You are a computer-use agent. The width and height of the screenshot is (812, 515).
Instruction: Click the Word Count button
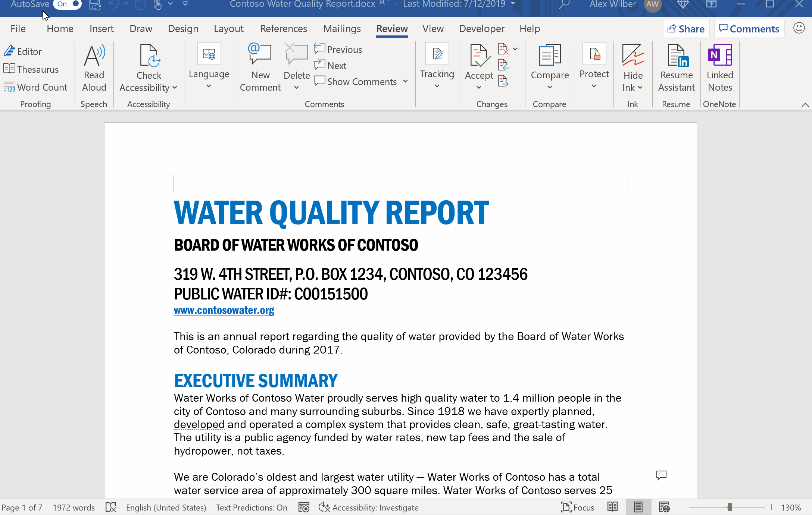click(x=36, y=87)
